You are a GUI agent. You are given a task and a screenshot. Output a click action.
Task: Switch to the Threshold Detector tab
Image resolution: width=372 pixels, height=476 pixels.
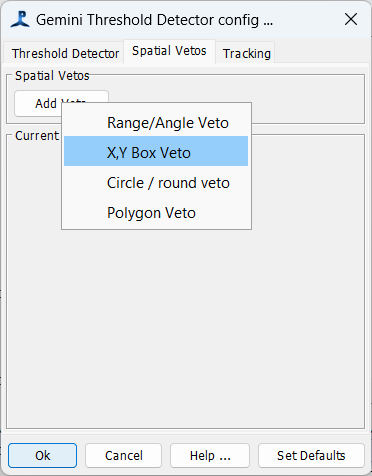[65, 53]
